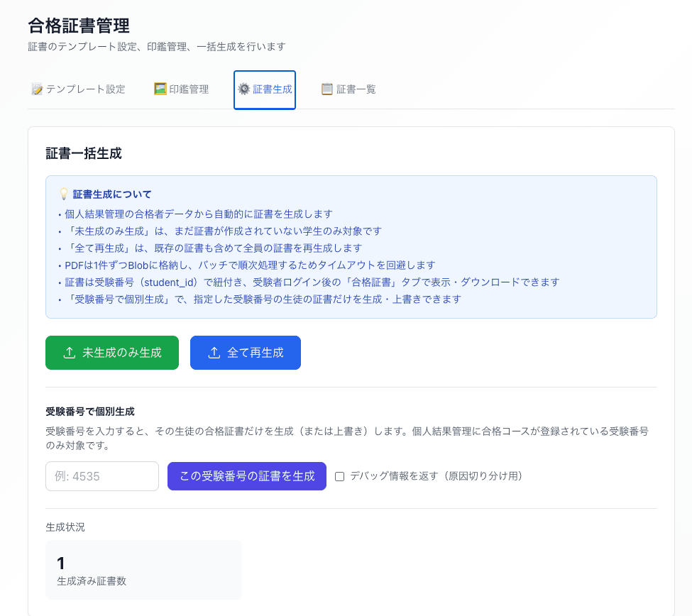
Task: Click the upload icon inside 未生成のみ生成 button
Action: point(70,352)
